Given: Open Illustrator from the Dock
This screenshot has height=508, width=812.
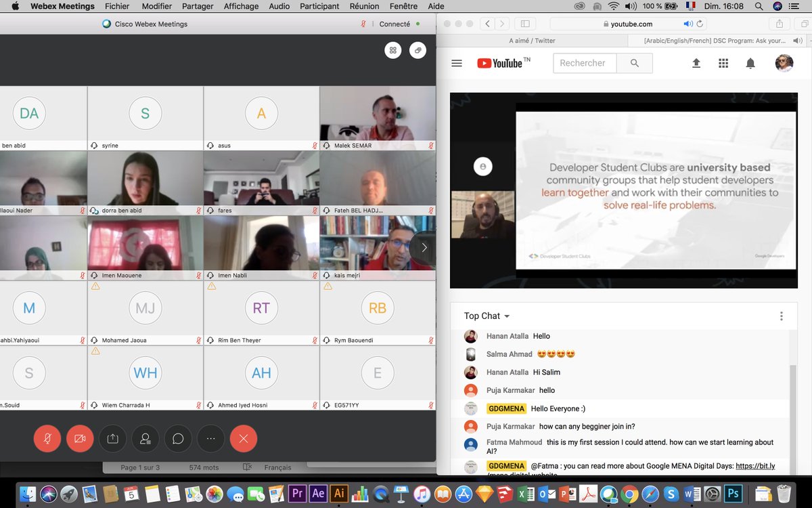Looking at the screenshot, I should point(339,494).
